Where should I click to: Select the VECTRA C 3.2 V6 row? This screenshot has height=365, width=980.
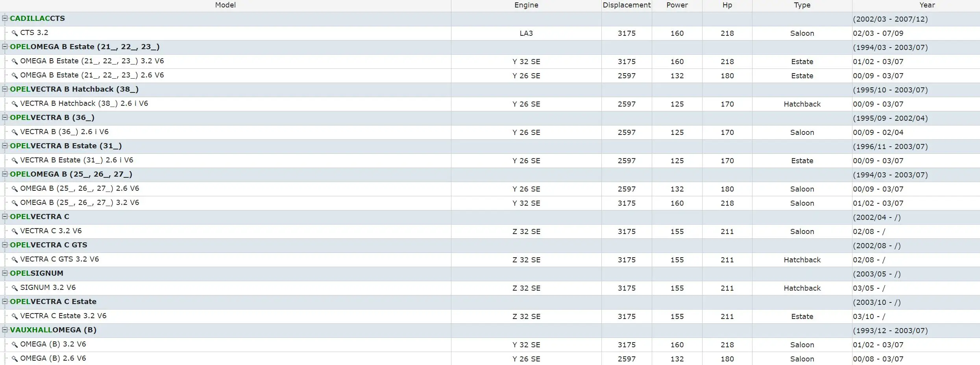coord(490,231)
